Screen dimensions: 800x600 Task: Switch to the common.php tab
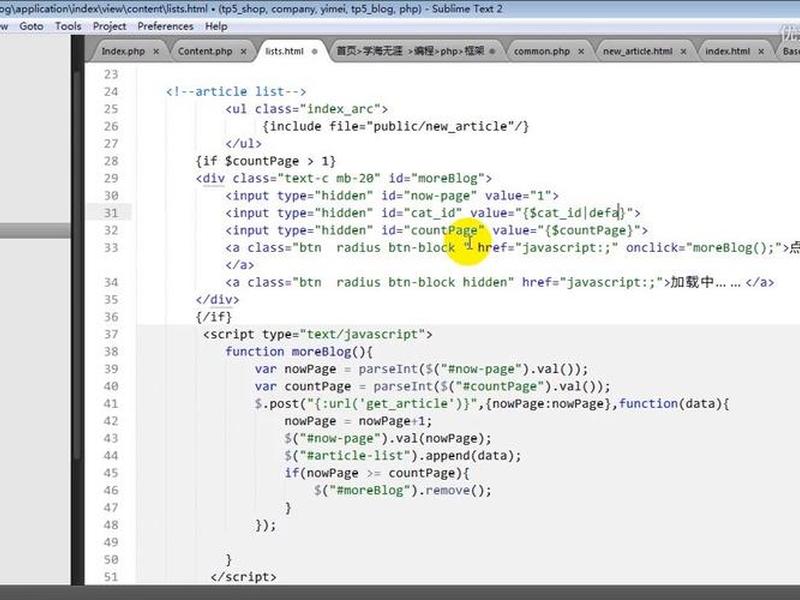(x=542, y=52)
